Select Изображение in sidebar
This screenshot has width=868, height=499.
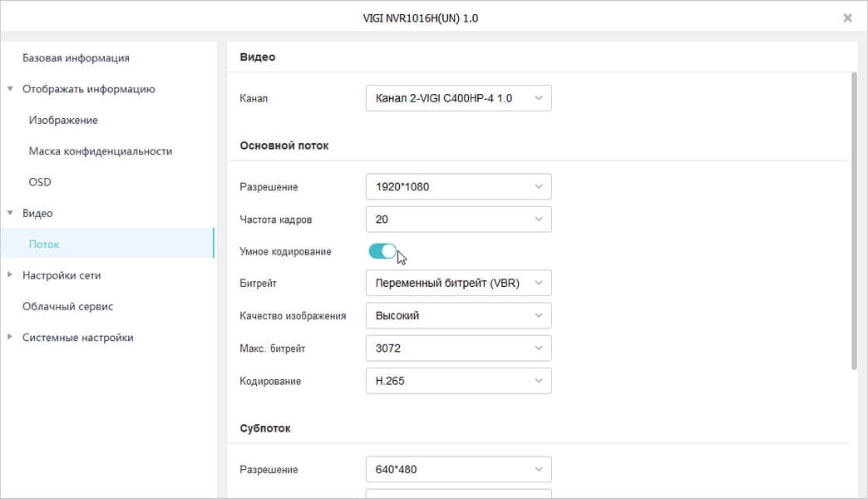63,120
